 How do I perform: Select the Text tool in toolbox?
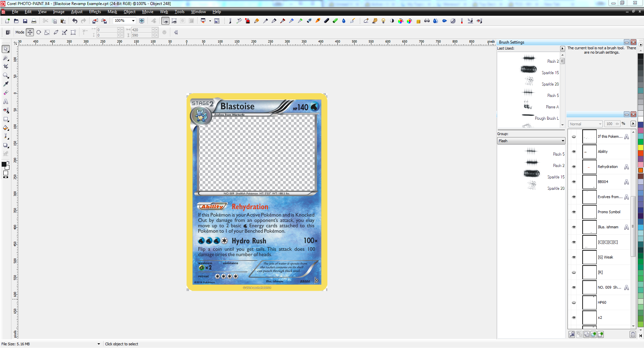coord(6,102)
